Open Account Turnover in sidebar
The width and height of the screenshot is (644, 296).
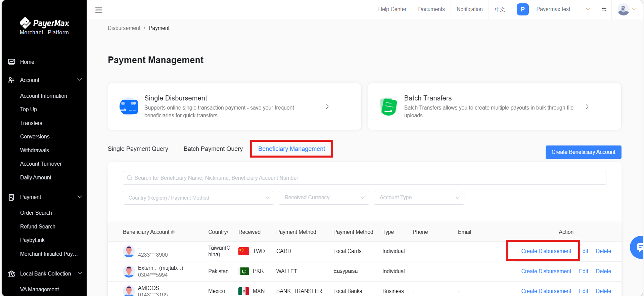(x=41, y=164)
